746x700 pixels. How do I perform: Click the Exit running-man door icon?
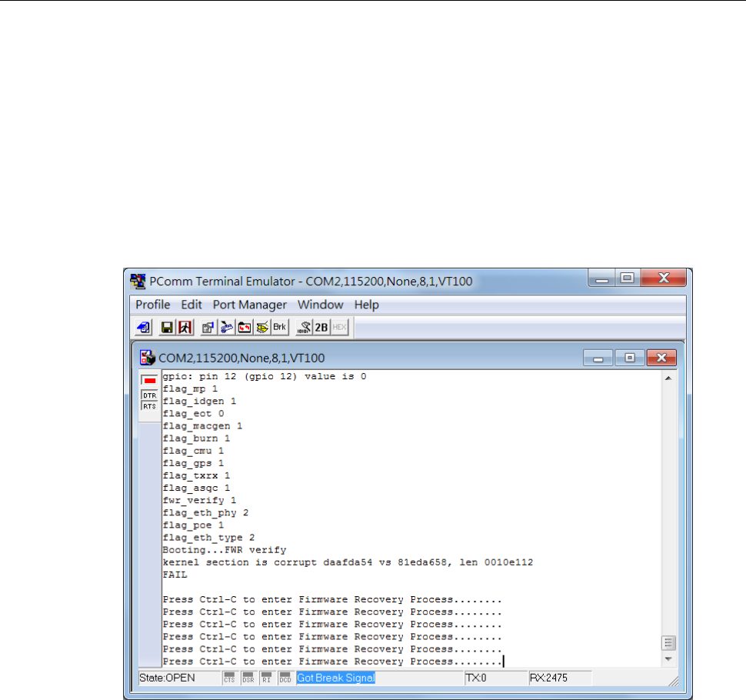(185, 328)
